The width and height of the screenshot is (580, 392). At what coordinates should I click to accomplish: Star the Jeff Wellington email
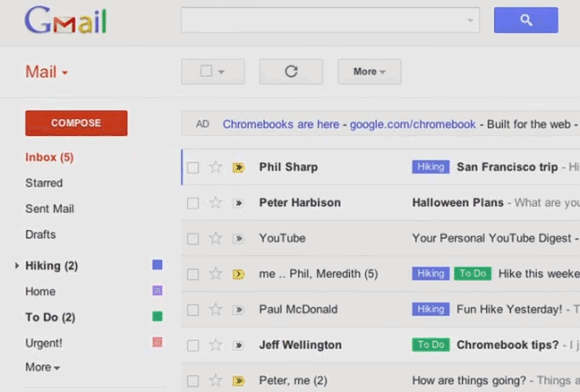point(215,345)
